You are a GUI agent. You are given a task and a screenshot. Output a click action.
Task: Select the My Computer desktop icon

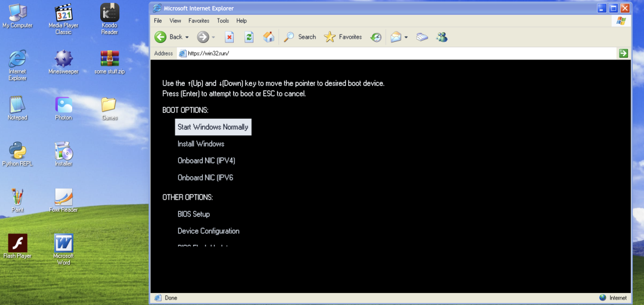tap(17, 17)
